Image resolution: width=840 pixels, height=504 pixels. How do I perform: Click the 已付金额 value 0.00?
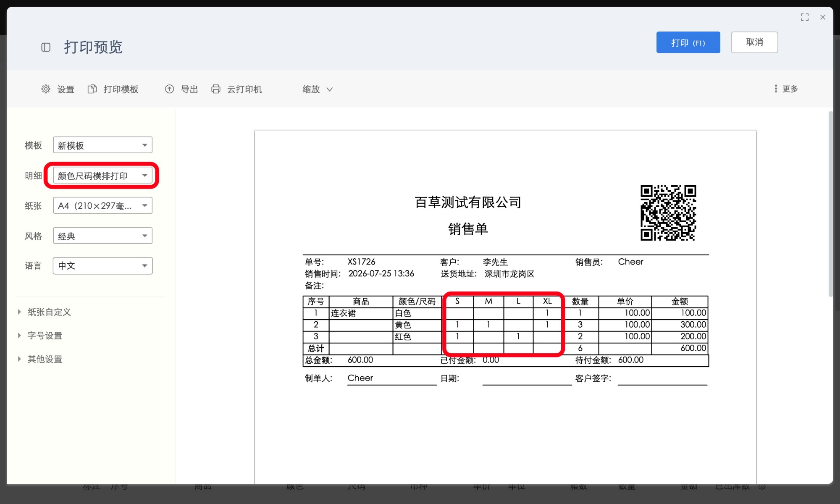tap(491, 360)
